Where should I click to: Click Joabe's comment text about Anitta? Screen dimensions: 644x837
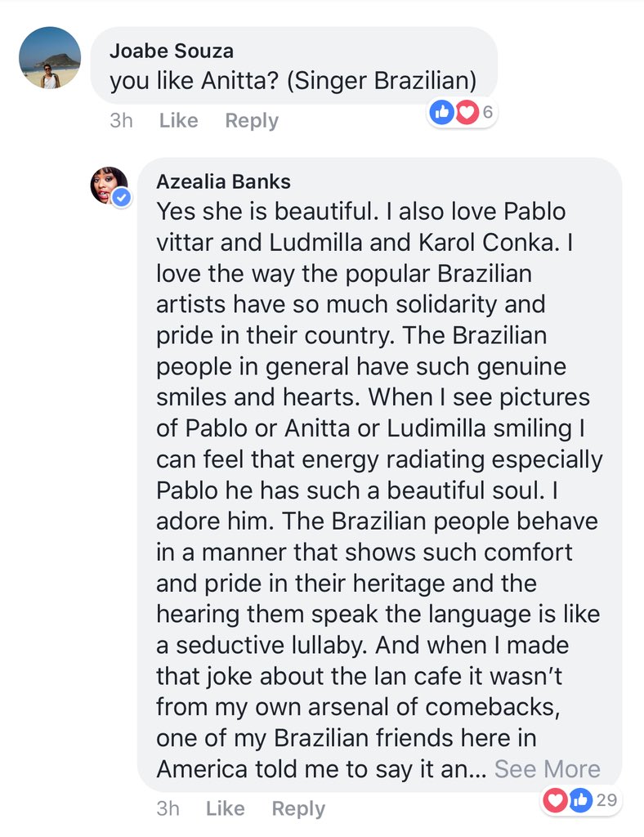coord(293,81)
